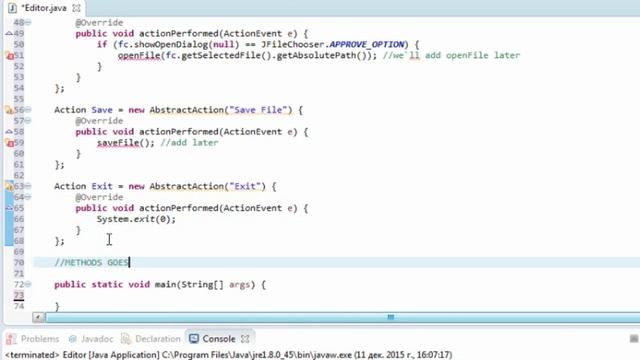Collapse the fold at line 57

tap(28, 121)
